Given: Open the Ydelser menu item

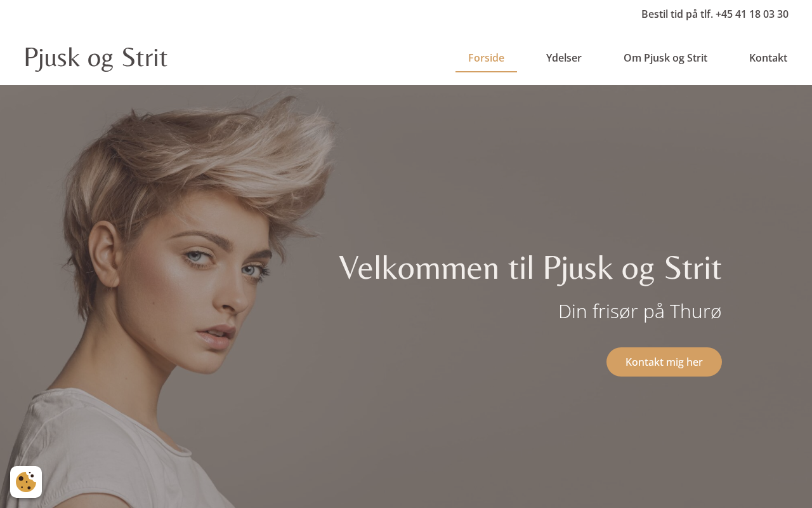Looking at the screenshot, I should pyautogui.click(x=564, y=58).
